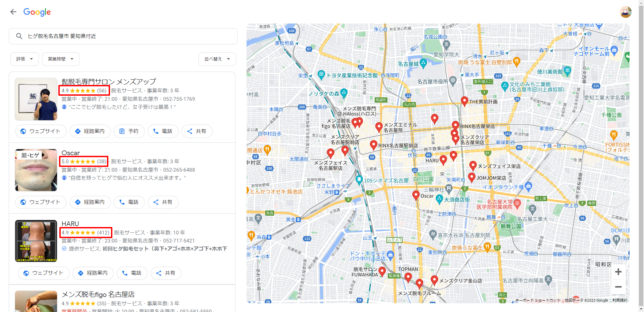
Task: Click the 4.9 (56) rating of メンズアップ
Action: tap(84, 91)
